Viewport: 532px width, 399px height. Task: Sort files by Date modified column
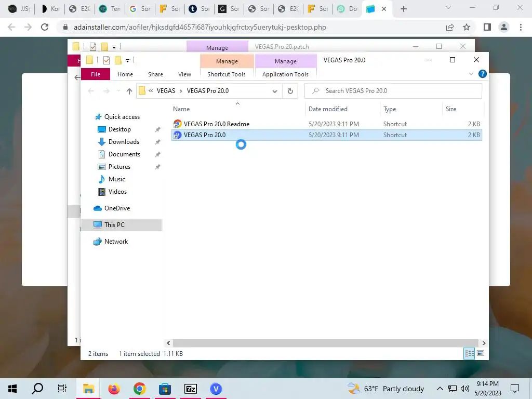328,109
